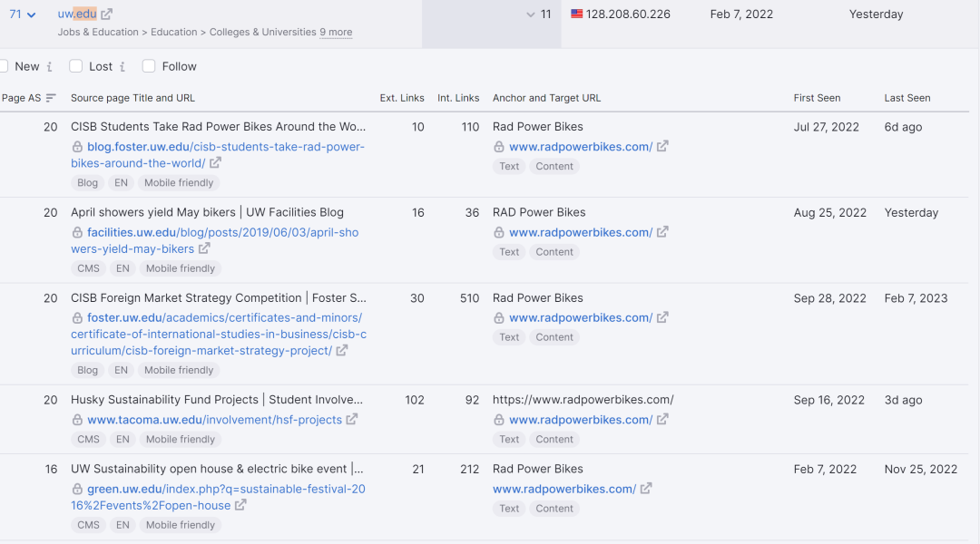Click lock icon beside facilities.uw.edu

(x=77, y=232)
